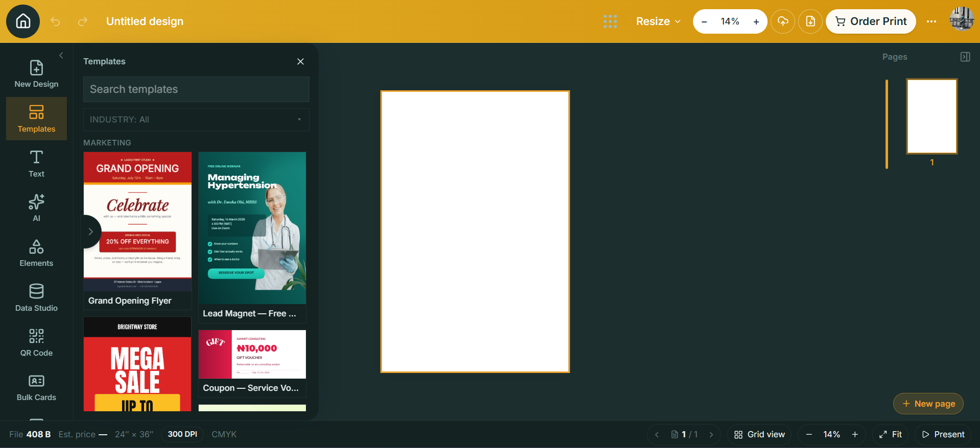Zoom in using bottom bar plus
The height and width of the screenshot is (448, 980).
tap(855, 434)
